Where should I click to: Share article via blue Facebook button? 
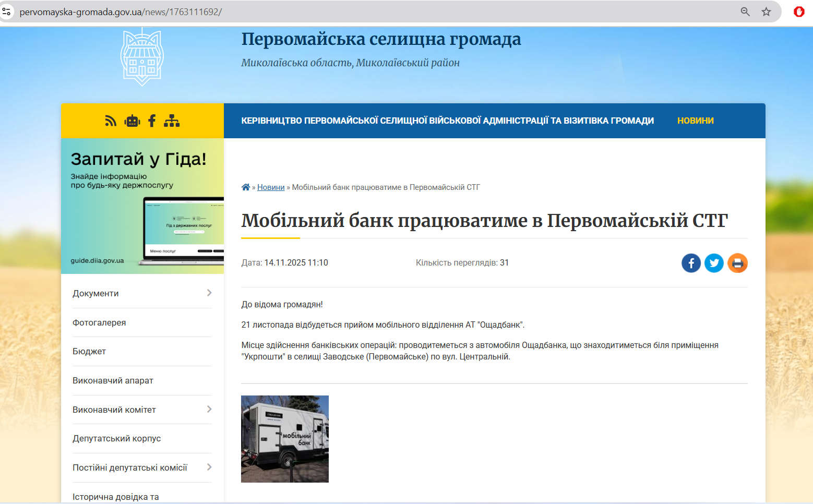[x=691, y=263]
